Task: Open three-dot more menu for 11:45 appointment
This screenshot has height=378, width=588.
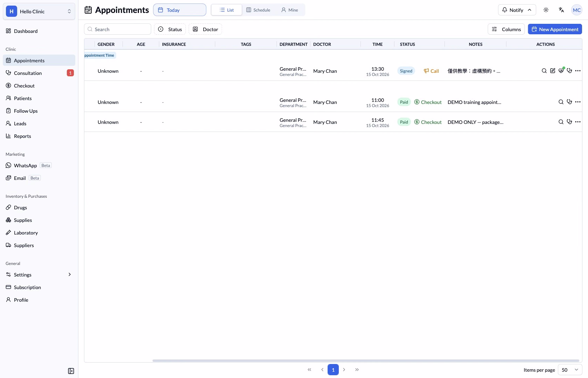Action: click(578, 122)
